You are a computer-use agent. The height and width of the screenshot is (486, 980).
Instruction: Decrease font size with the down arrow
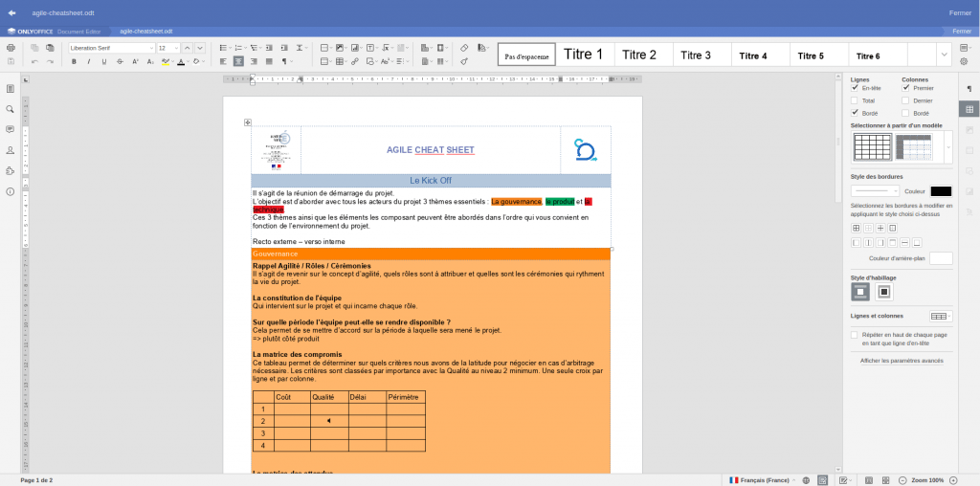coord(200,48)
